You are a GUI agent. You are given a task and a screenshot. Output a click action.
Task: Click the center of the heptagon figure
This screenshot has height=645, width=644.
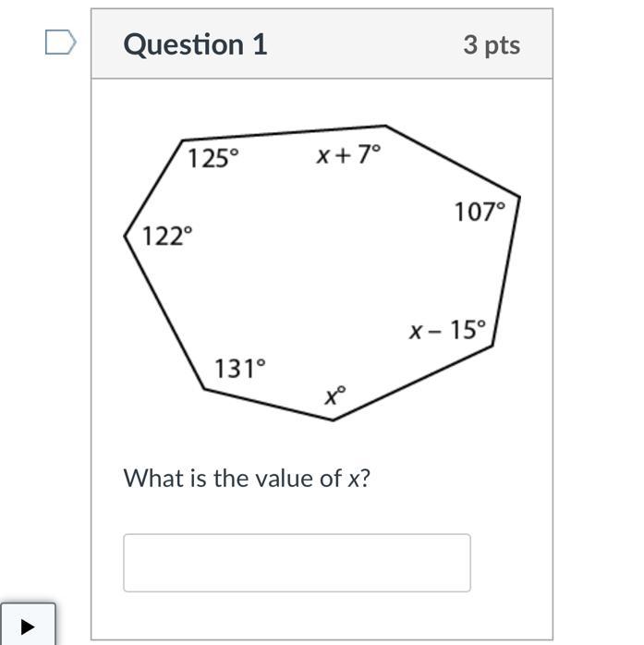322,273
